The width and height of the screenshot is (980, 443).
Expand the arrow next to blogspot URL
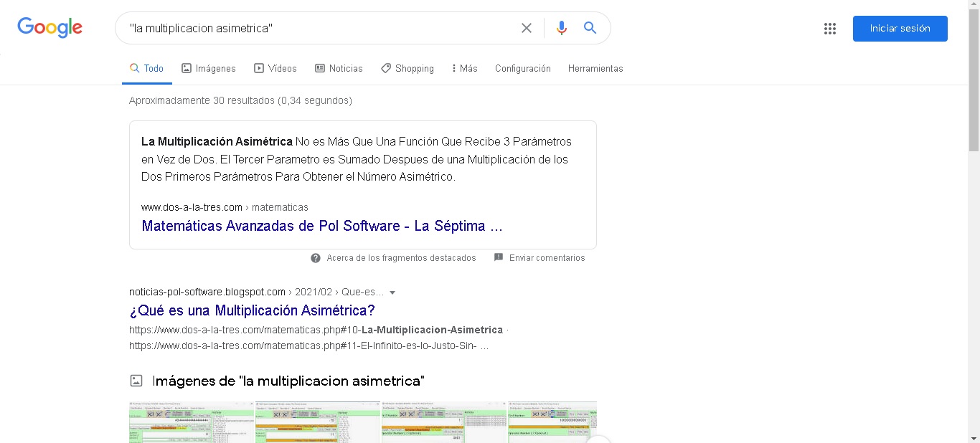392,292
